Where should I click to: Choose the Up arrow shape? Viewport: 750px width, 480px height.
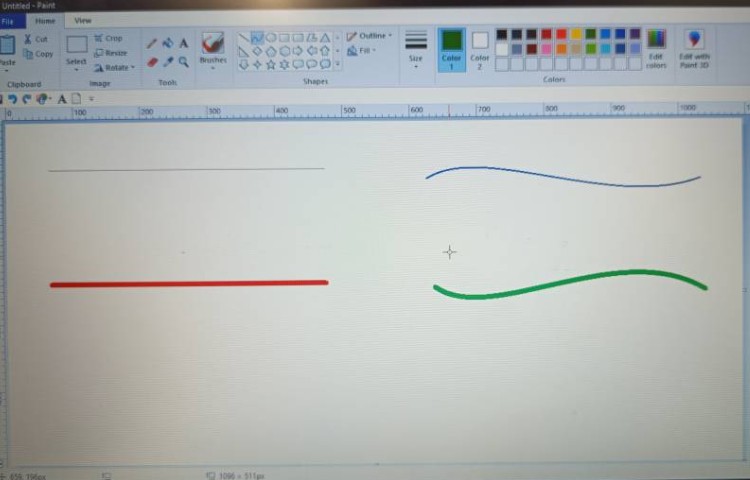[325, 51]
